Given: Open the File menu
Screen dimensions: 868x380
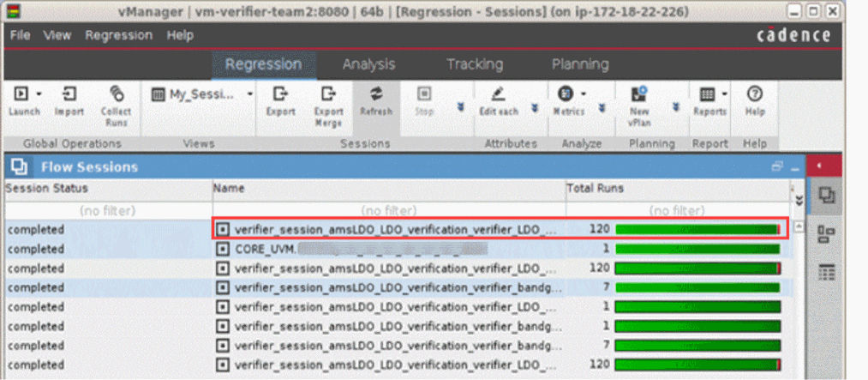Looking at the screenshot, I should click(x=20, y=35).
